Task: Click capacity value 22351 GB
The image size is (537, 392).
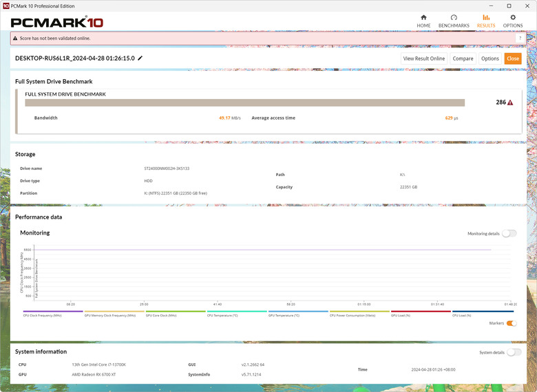Action: coord(408,187)
